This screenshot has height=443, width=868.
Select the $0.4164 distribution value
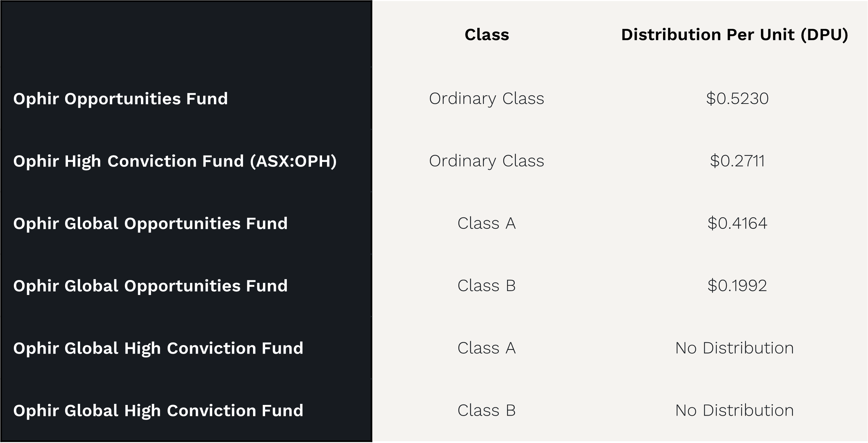click(x=737, y=223)
